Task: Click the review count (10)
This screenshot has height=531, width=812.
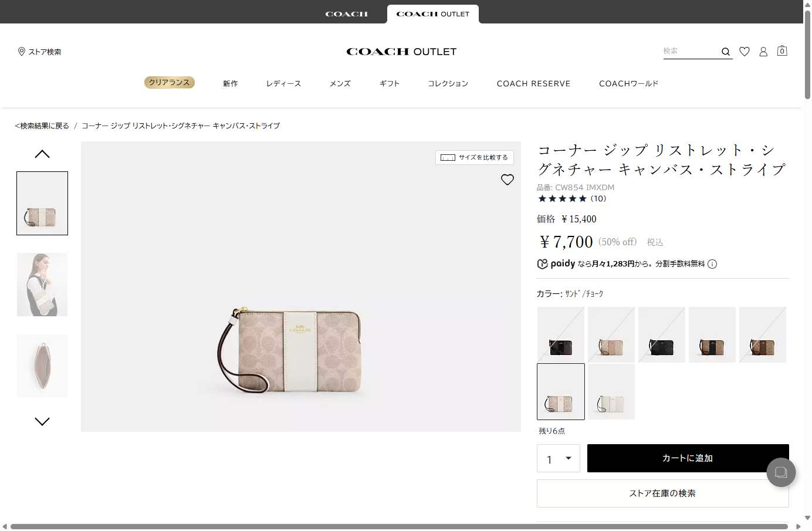Action: (x=598, y=199)
